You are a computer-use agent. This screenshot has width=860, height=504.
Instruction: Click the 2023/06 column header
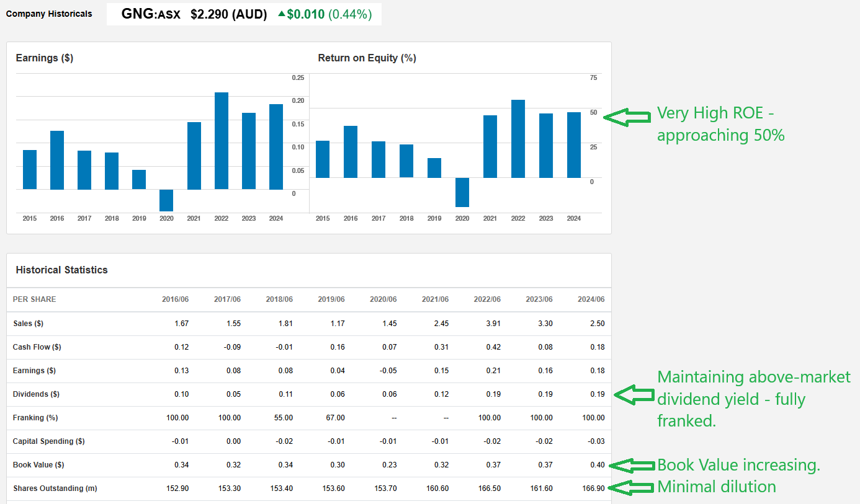pos(539,299)
